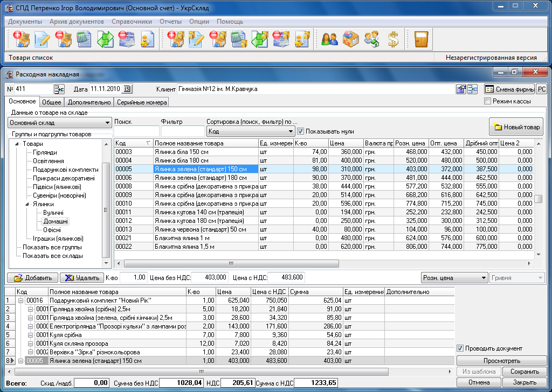Click the dollar sign currency icon

pos(393,39)
